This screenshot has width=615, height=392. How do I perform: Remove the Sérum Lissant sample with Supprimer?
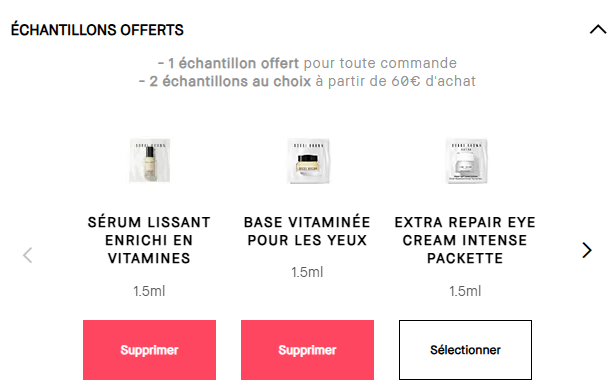point(149,350)
